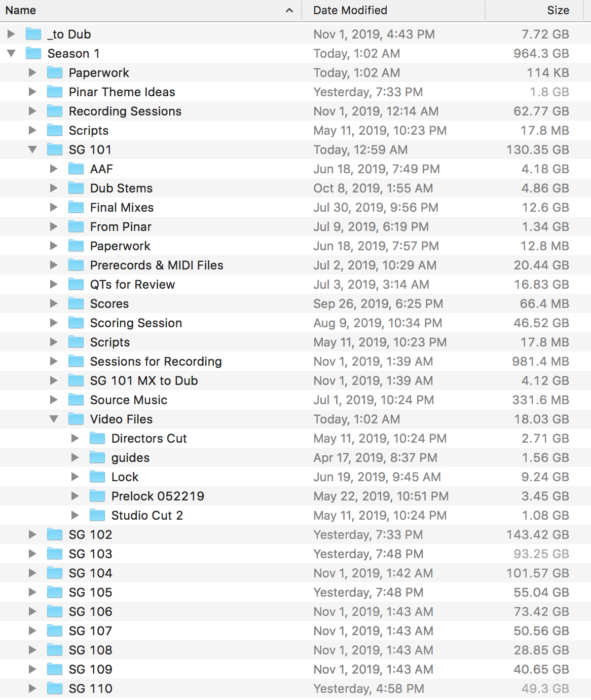Collapse the Season 1 folder

pos(11,54)
